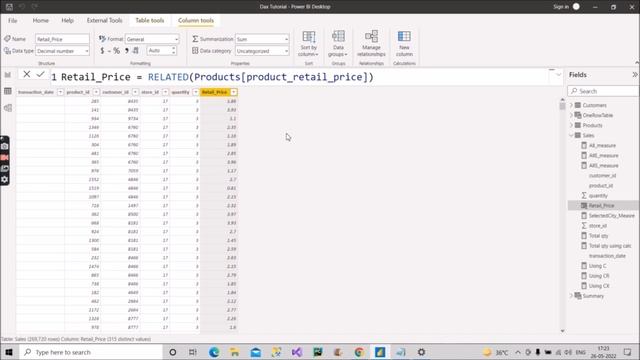
Task: Switch to Data view icon in left sidebar
Action: click(8, 91)
